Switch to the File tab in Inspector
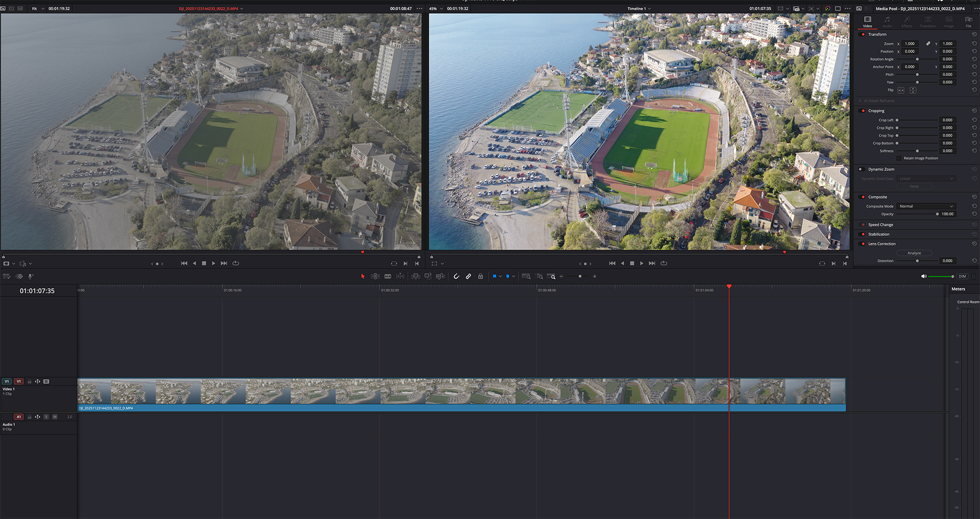980x519 pixels. pyautogui.click(x=968, y=21)
